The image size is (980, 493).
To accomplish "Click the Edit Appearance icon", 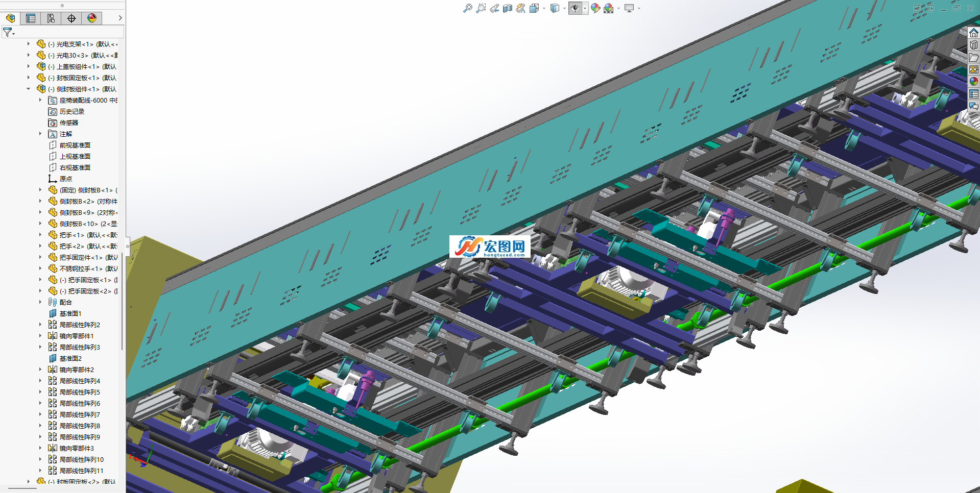I will point(595,8).
